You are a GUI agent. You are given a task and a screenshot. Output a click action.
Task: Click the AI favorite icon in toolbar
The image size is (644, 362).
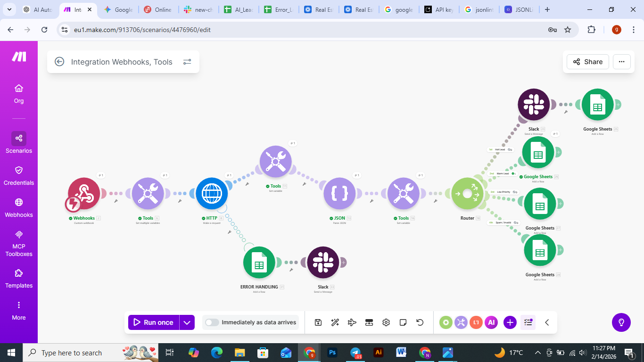491,322
